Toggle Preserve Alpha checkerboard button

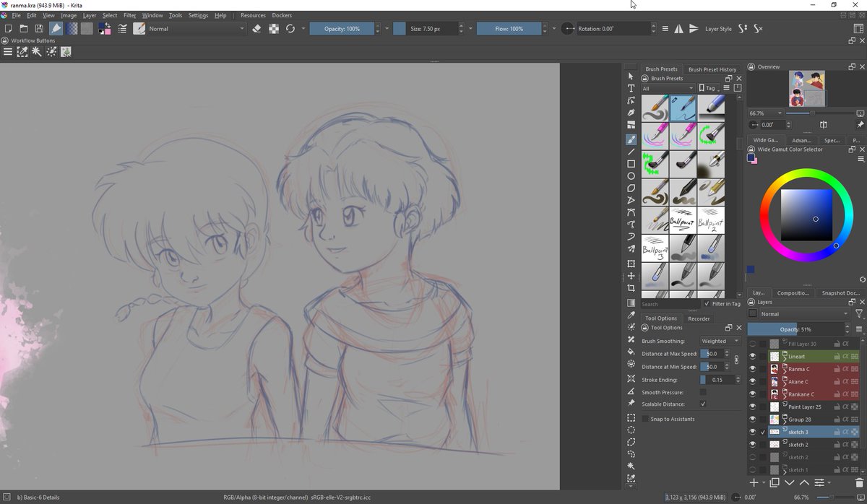click(274, 29)
